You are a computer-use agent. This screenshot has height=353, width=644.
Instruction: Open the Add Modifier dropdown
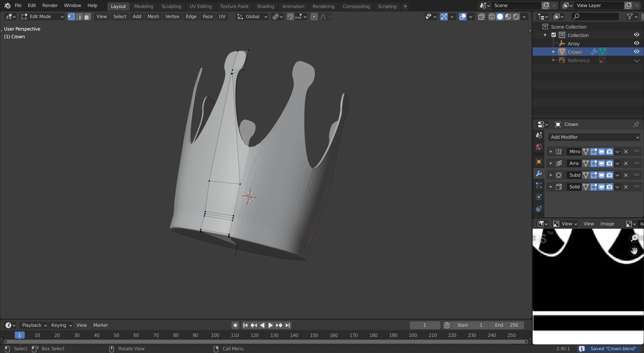[x=594, y=137]
